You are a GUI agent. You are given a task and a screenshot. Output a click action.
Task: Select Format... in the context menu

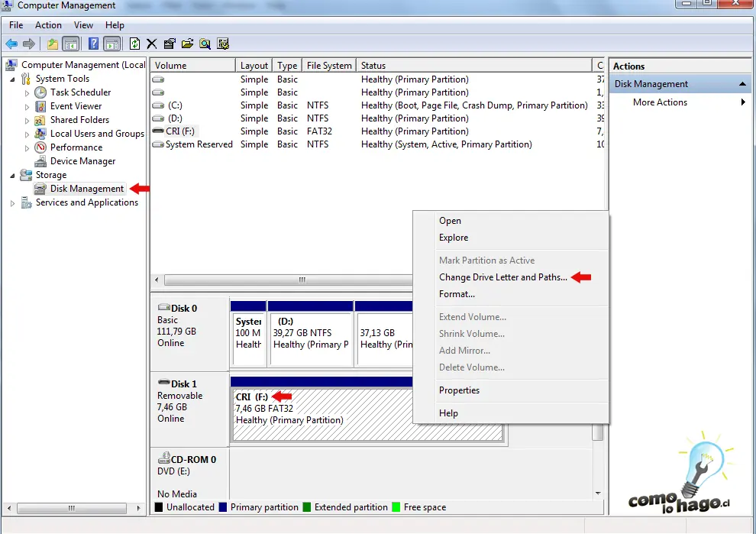pos(457,294)
